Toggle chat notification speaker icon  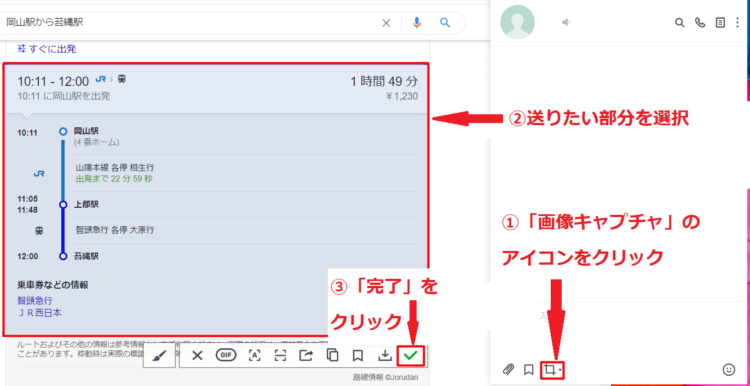coord(566,22)
